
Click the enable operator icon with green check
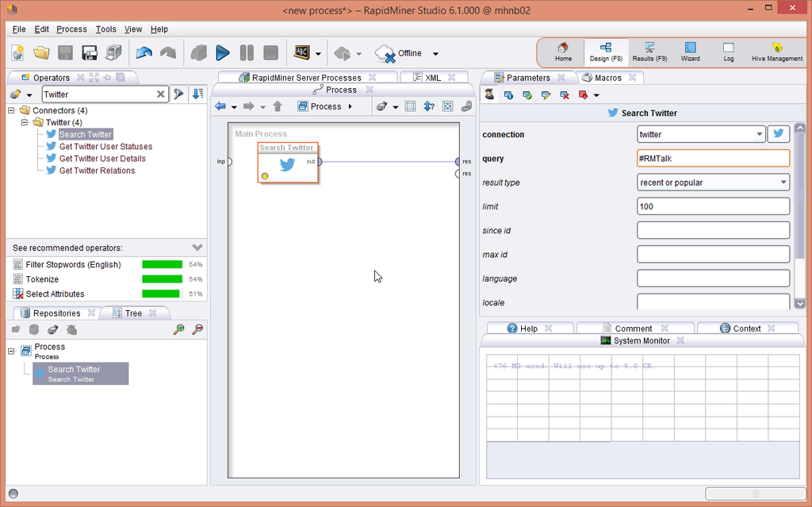click(527, 95)
